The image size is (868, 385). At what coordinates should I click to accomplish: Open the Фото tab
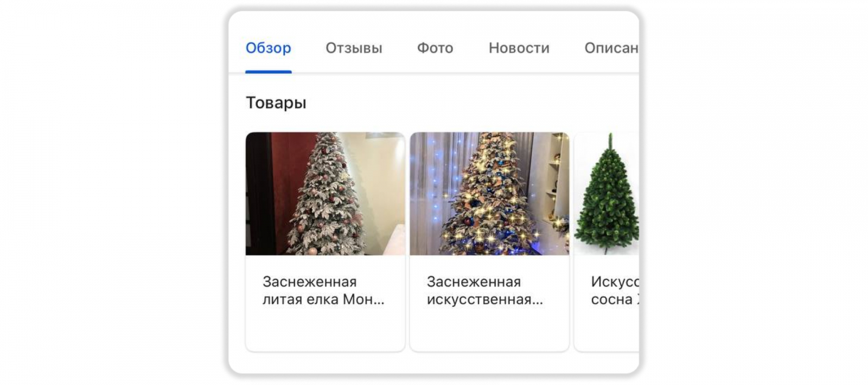[435, 48]
